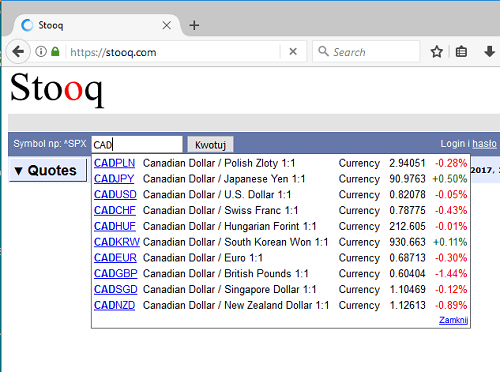Click the -1.44% change value
Viewport: 500px width, 372px height.
[x=451, y=273]
